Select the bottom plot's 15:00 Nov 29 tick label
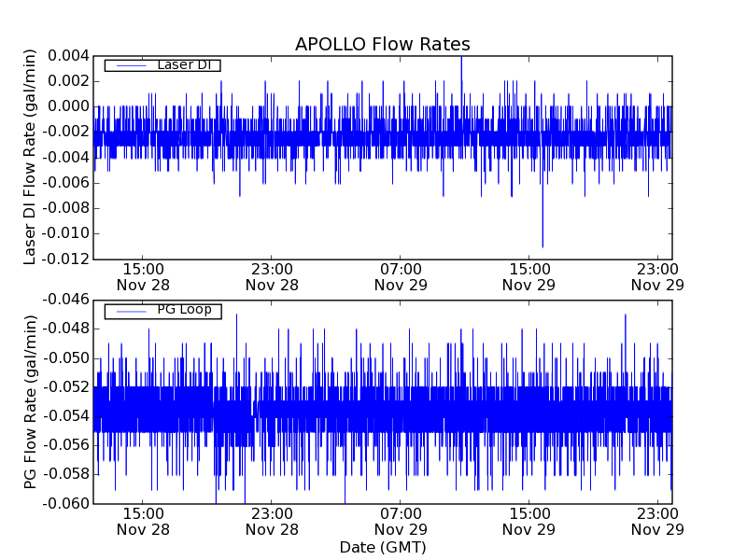 [530, 521]
